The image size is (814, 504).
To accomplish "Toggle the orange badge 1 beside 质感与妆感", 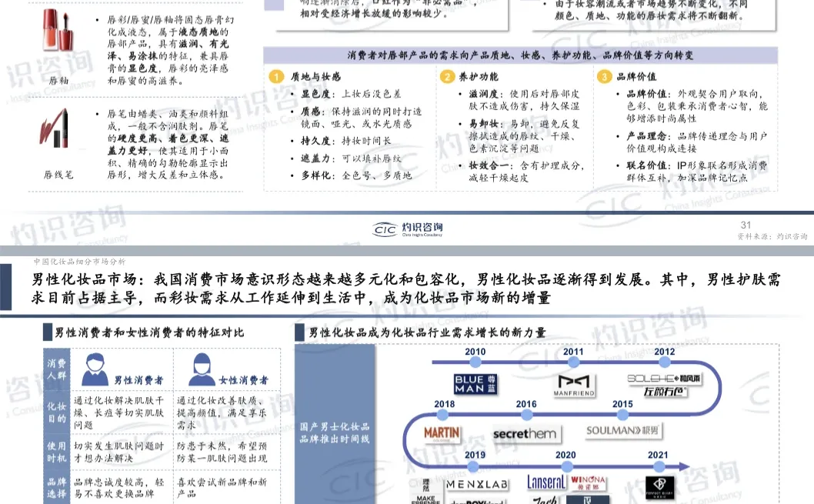I will point(275,76).
